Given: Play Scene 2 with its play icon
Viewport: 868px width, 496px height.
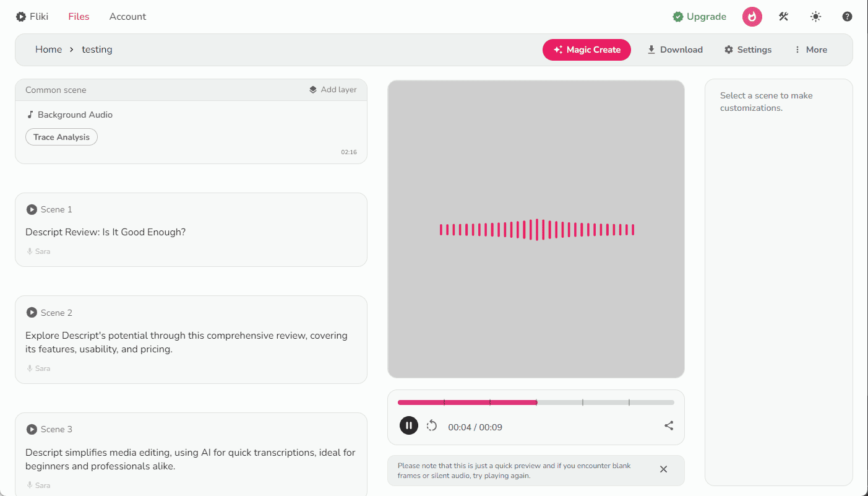Looking at the screenshot, I should 32,313.
